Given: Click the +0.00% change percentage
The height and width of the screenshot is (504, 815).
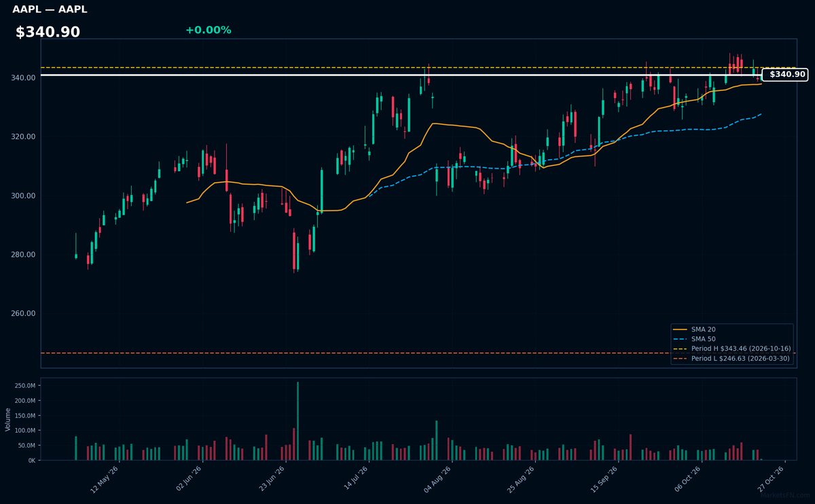Looking at the screenshot, I should click(208, 30).
